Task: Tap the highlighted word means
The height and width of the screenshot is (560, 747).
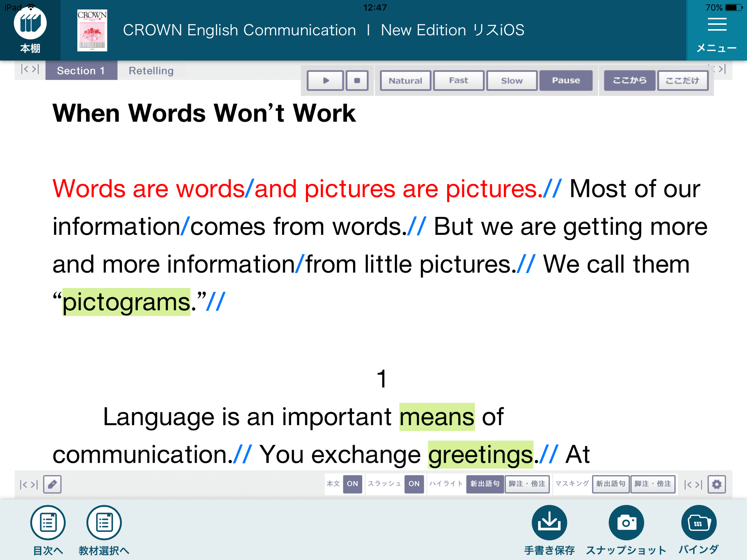Action: (437, 417)
